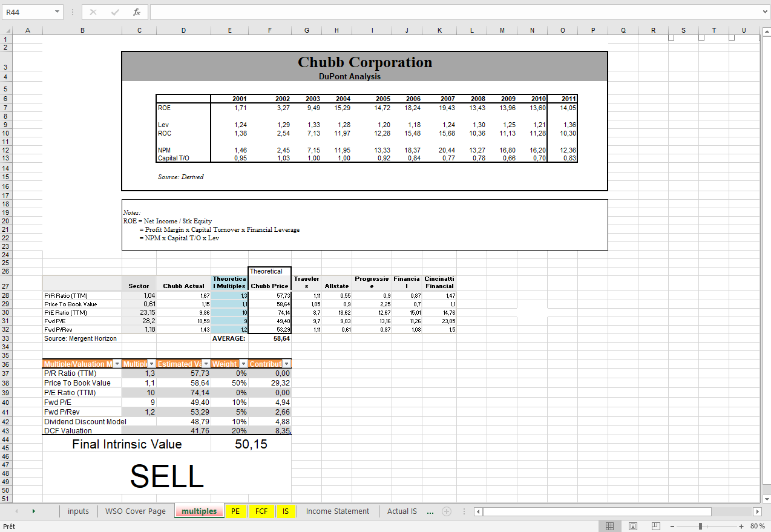Click the DCF Valuation row label
The height and width of the screenshot is (532, 771).
click(x=68, y=431)
